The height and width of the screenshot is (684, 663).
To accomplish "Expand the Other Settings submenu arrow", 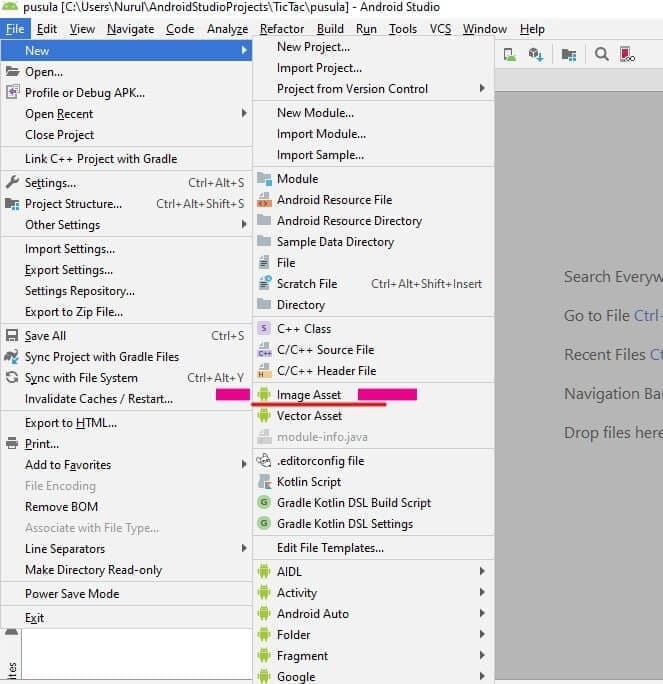I will 244,224.
